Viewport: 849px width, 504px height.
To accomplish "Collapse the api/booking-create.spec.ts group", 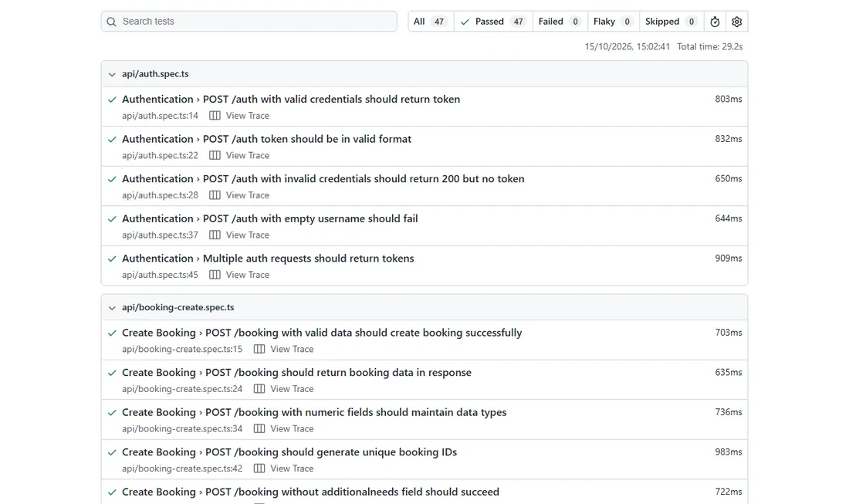I will 112,307.
